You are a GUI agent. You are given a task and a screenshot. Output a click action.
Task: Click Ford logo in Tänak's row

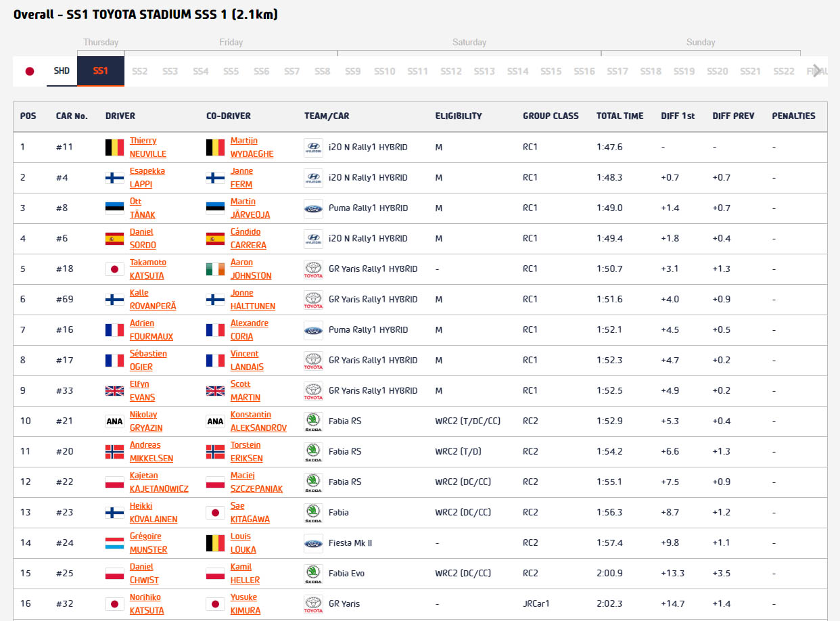[313, 208]
